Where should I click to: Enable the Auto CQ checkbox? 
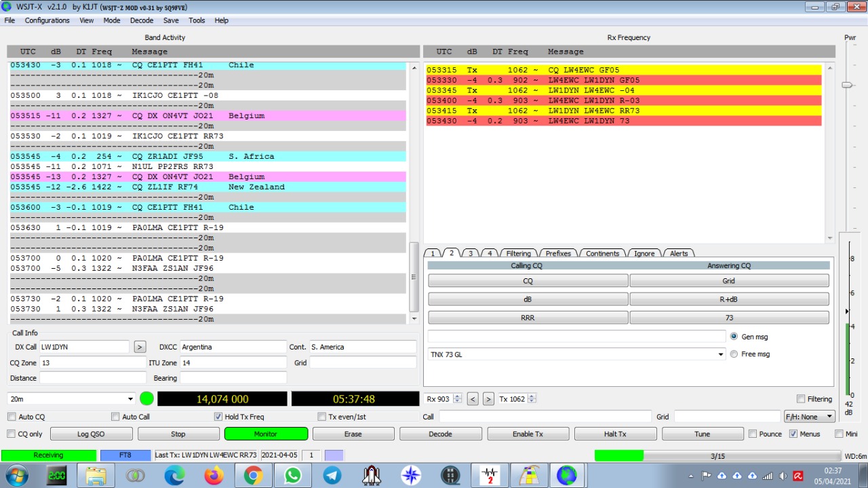tap(12, 417)
